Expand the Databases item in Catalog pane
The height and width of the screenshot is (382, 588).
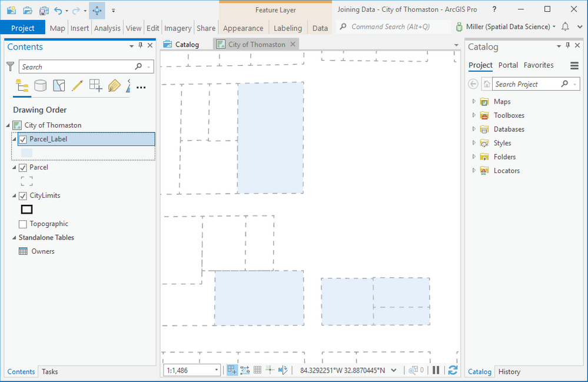474,129
